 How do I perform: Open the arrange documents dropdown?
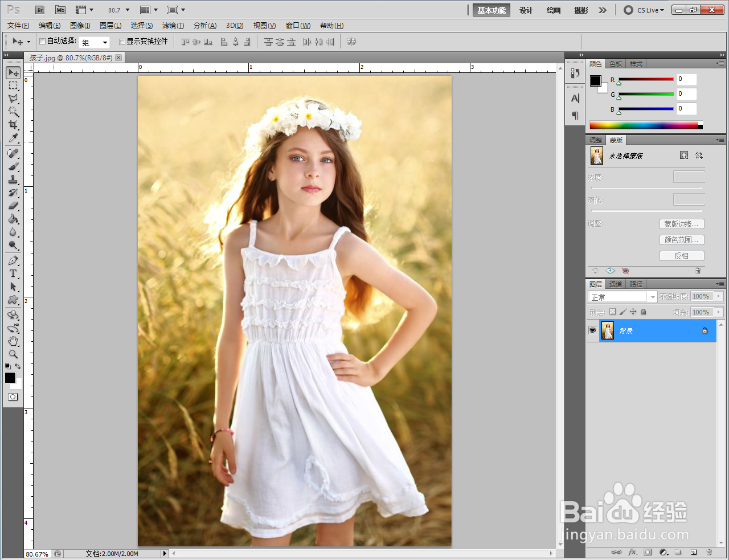click(149, 10)
